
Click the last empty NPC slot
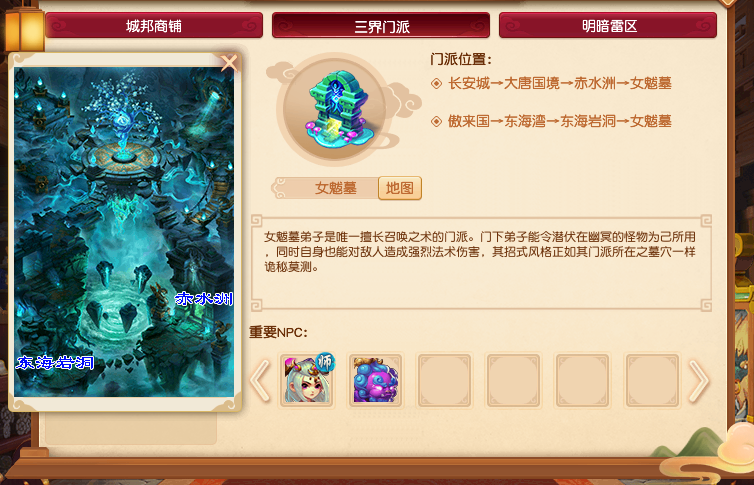(652, 380)
